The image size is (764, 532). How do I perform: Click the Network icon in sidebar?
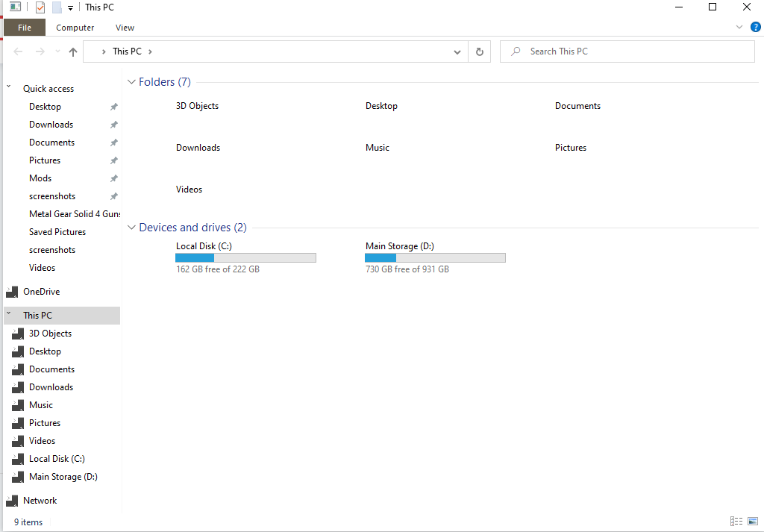click(x=12, y=501)
